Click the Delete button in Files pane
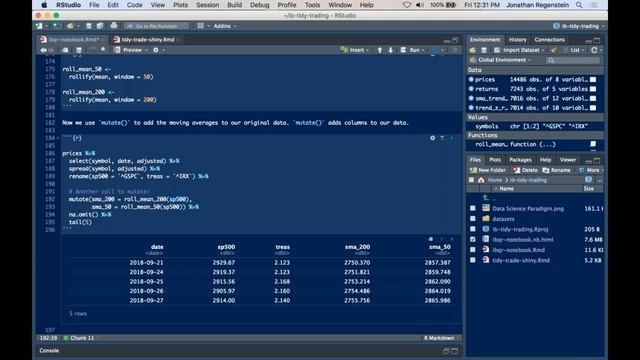This screenshot has width=640, height=360. coord(526,170)
